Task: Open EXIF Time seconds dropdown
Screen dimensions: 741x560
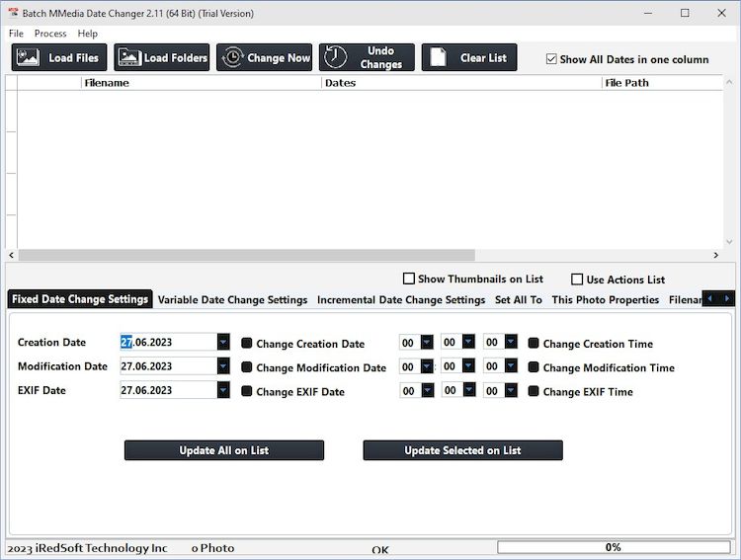Action: 511,390
